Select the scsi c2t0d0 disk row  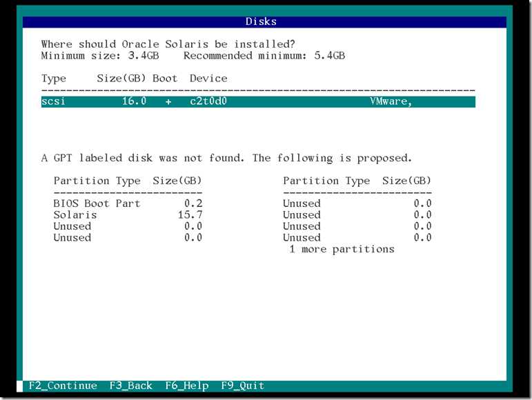[x=258, y=101]
